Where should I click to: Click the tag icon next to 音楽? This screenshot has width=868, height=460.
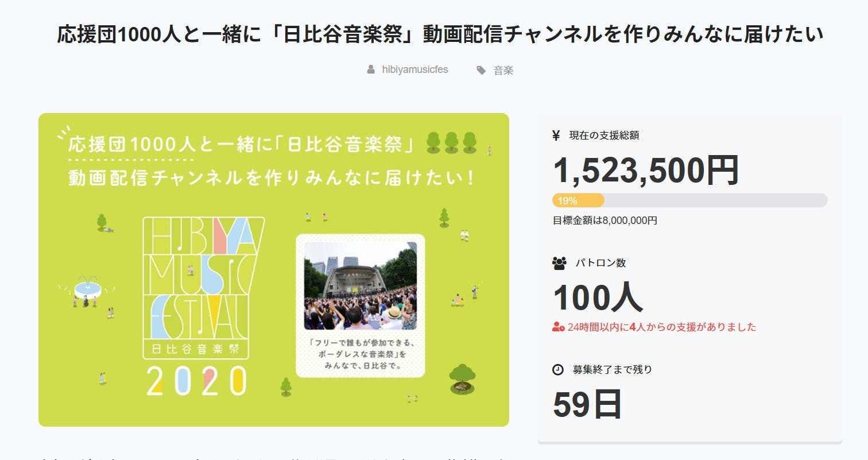[x=480, y=71]
